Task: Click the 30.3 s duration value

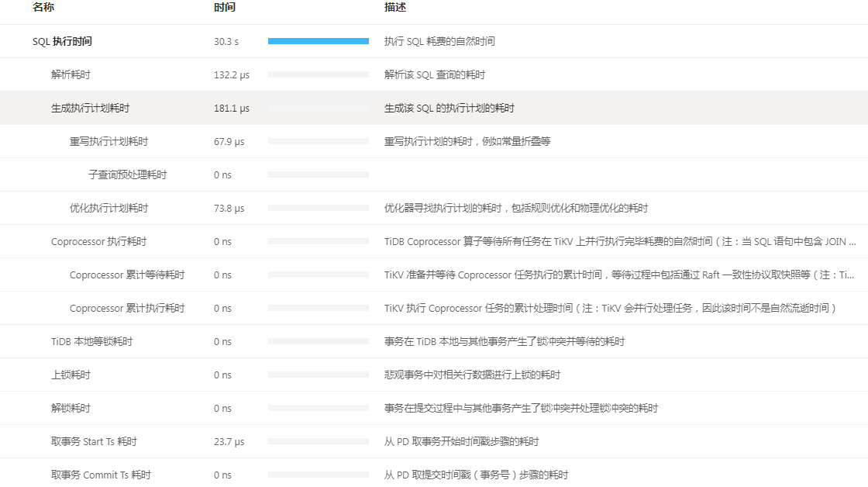Action: pos(226,41)
